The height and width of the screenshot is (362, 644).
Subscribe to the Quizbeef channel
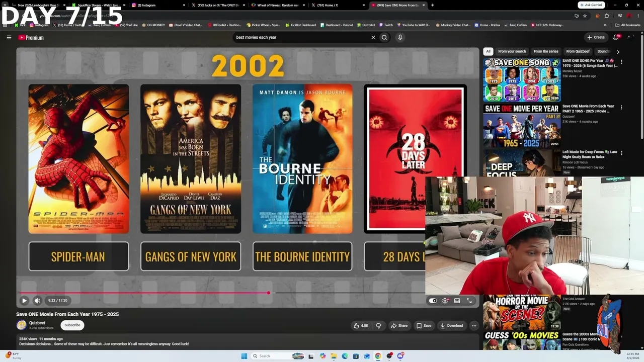[x=72, y=325]
